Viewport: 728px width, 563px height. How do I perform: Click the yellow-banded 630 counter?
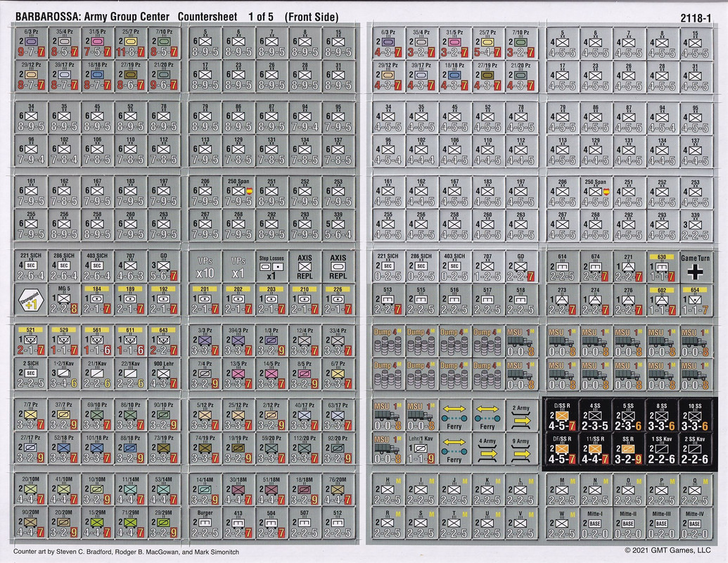pos(662,267)
